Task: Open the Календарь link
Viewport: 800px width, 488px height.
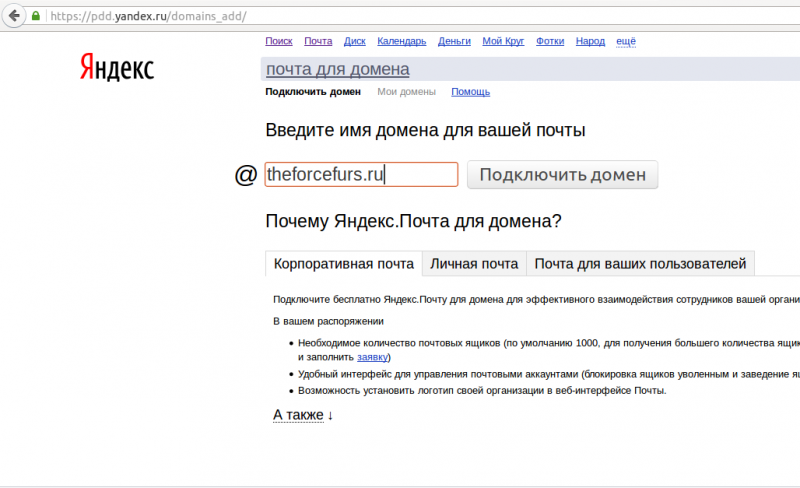Action: pyautogui.click(x=402, y=41)
